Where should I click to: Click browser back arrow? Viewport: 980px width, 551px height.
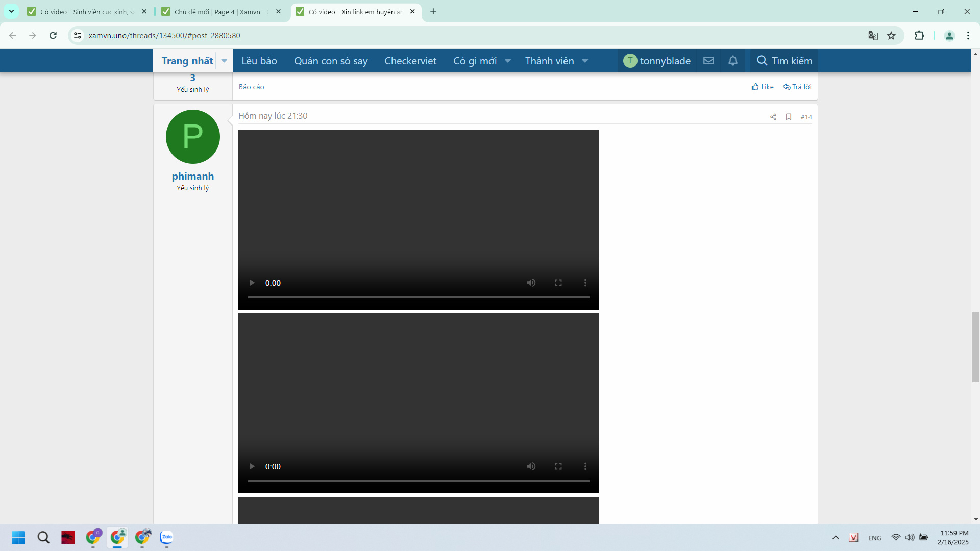point(13,35)
